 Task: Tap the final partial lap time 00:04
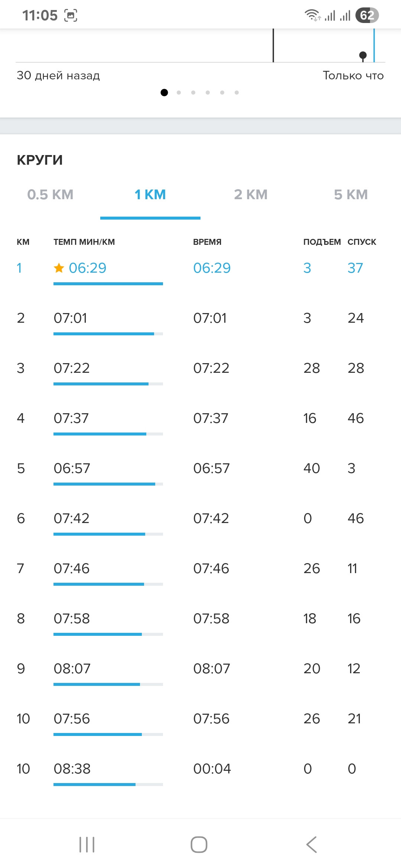[x=212, y=769]
